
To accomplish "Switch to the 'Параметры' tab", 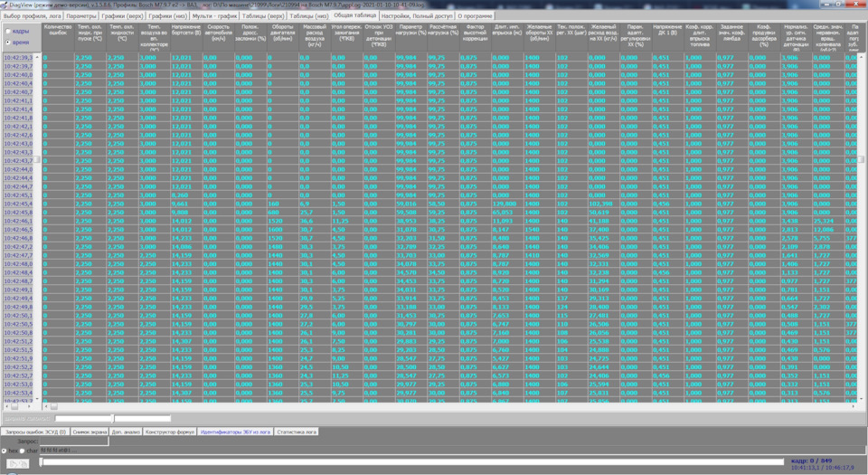I will pyautogui.click(x=81, y=16).
